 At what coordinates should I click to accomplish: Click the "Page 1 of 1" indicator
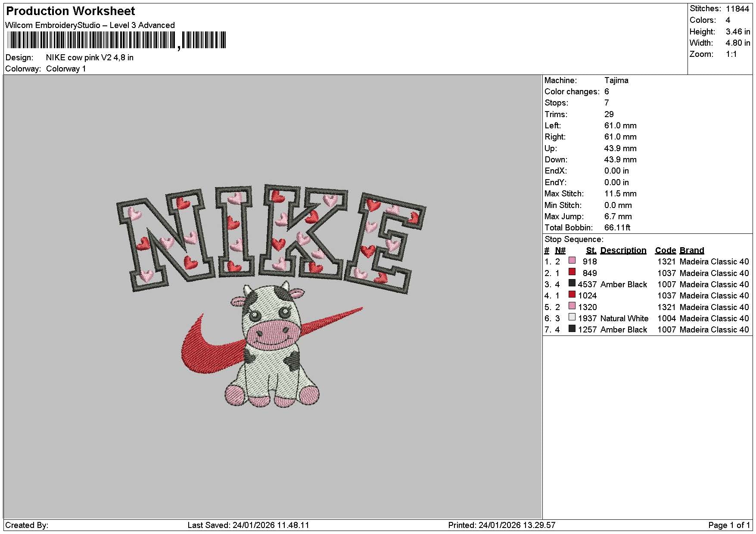(x=729, y=525)
